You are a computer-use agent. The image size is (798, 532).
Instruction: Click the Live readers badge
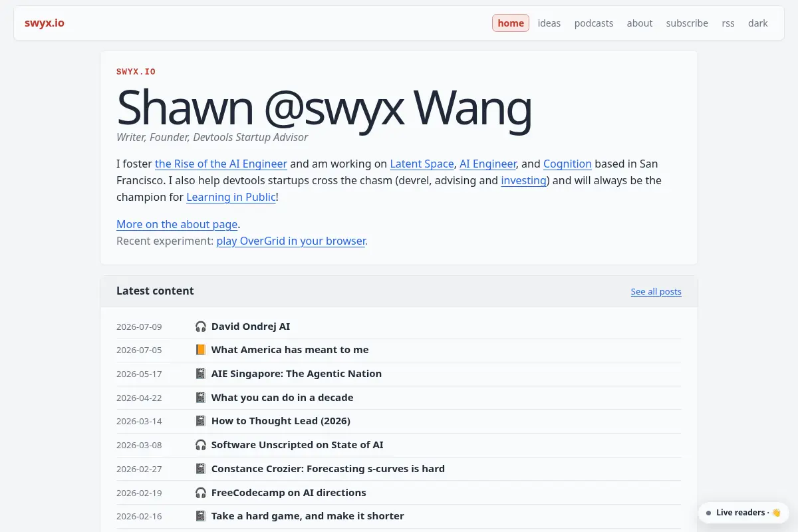tap(743, 513)
